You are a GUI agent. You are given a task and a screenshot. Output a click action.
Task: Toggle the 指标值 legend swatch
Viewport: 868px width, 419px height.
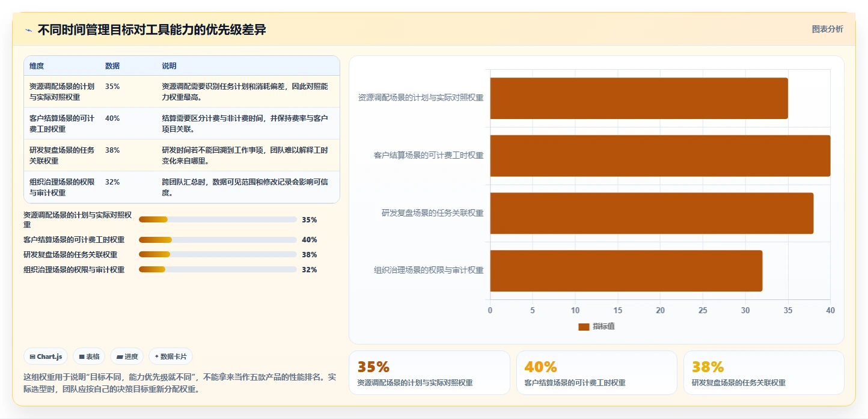point(584,326)
